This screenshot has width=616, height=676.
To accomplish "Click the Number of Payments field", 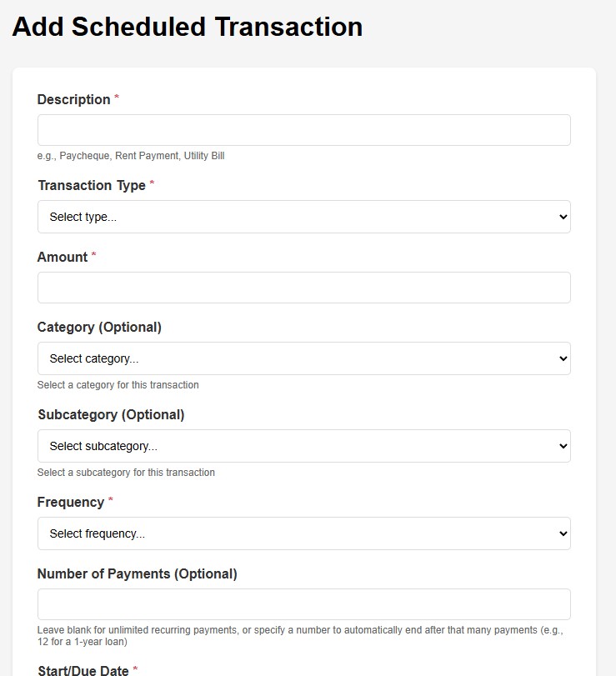I will coord(303,604).
